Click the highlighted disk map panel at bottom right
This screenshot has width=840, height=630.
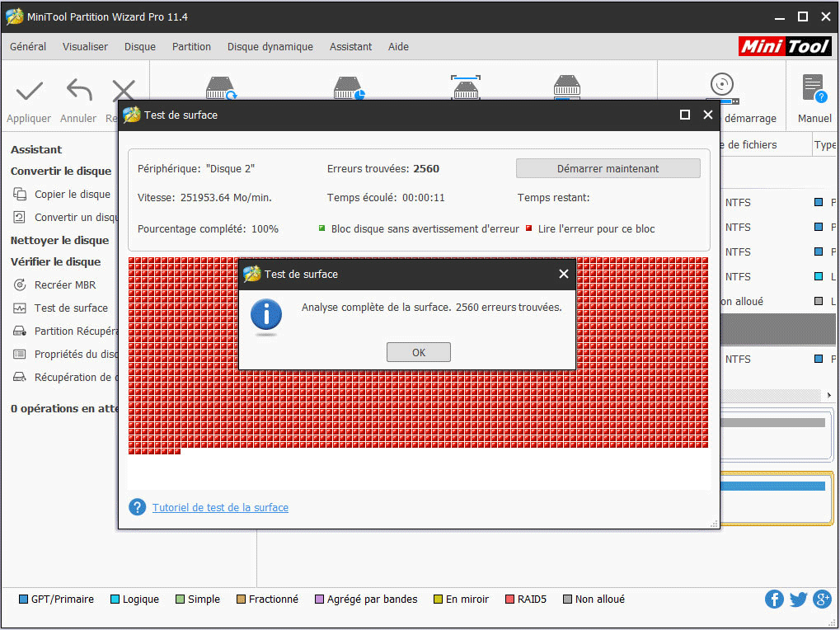777,498
